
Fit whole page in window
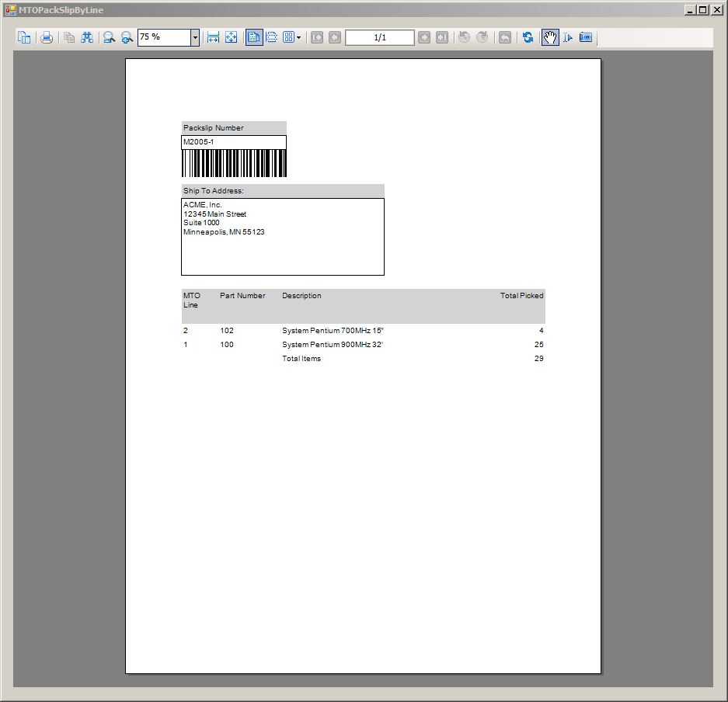[231, 37]
